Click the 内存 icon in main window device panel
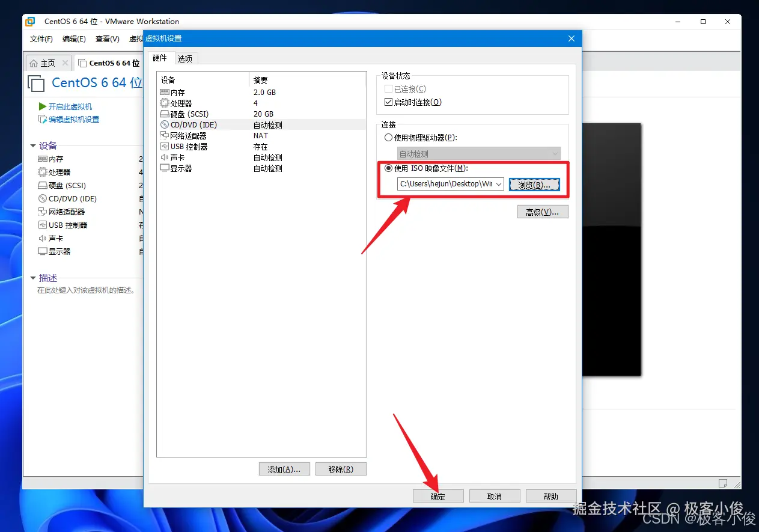 click(x=42, y=159)
